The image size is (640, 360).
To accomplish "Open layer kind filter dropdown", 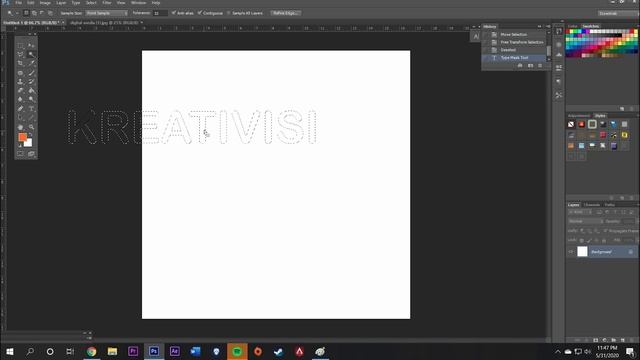I will pyautogui.click(x=580, y=212).
